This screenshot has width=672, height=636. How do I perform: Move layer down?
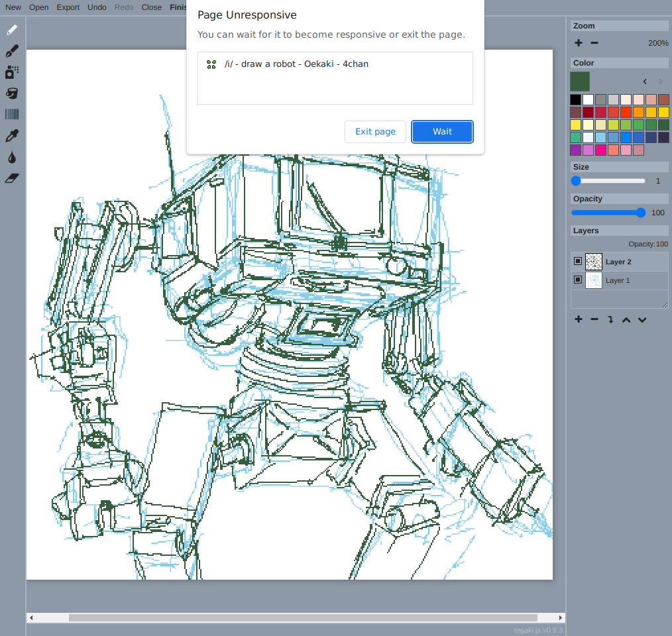(642, 319)
